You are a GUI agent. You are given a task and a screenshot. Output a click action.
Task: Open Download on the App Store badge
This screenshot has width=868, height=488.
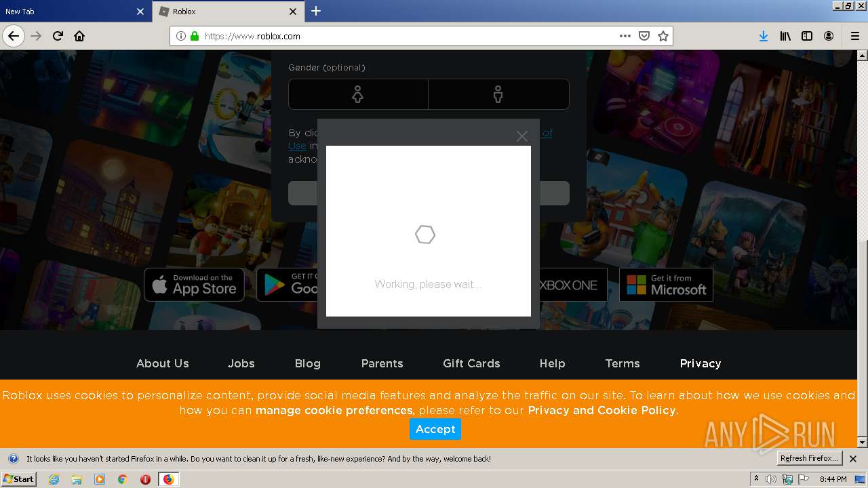coord(194,285)
